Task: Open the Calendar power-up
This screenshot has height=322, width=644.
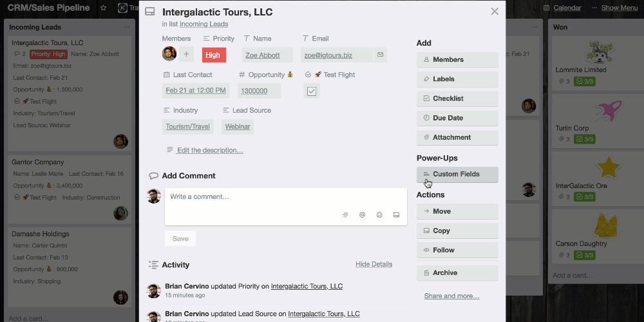Action: coord(562,8)
